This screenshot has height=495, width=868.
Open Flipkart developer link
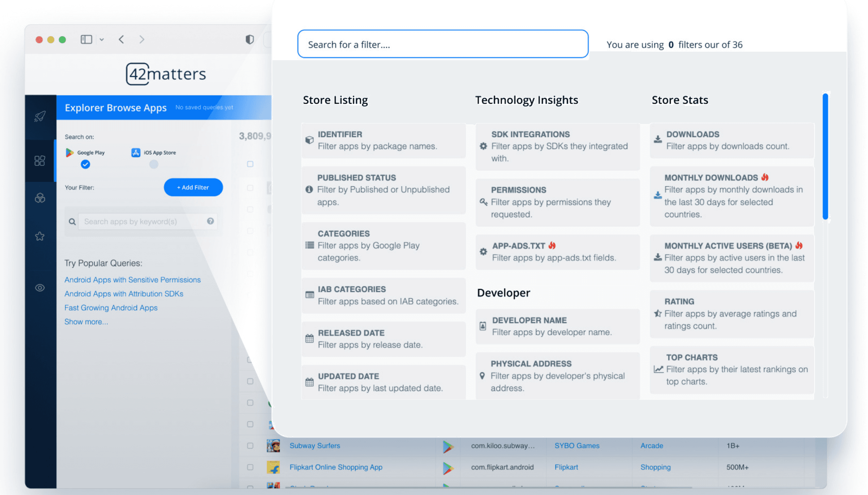coord(566,467)
